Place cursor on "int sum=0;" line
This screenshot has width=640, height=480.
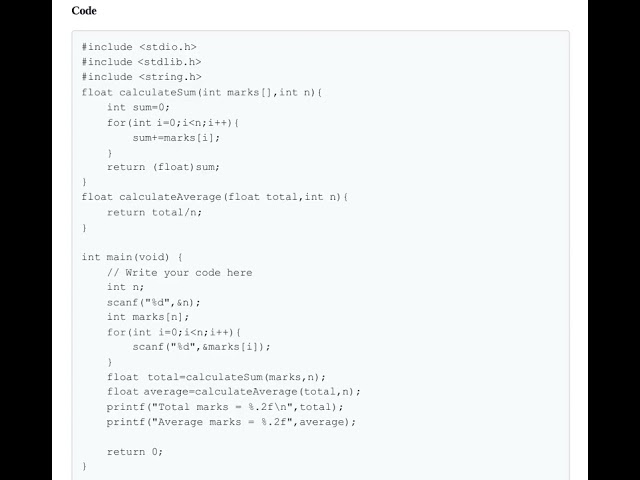(139, 107)
